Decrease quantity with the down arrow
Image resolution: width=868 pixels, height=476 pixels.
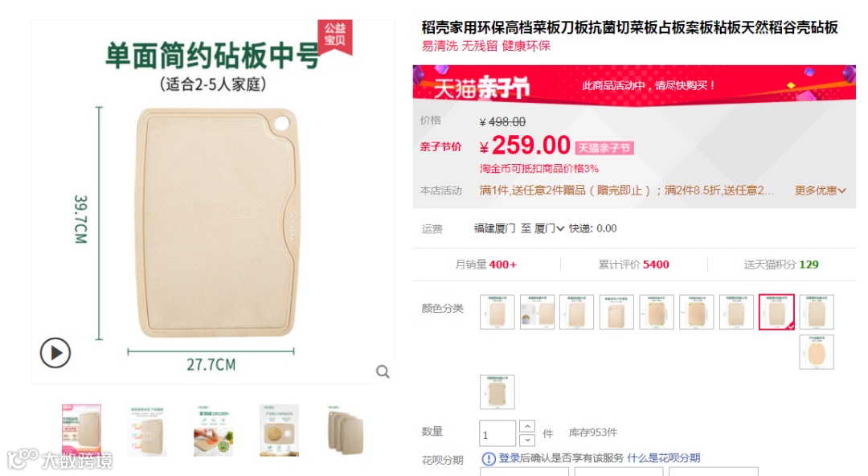(527, 440)
